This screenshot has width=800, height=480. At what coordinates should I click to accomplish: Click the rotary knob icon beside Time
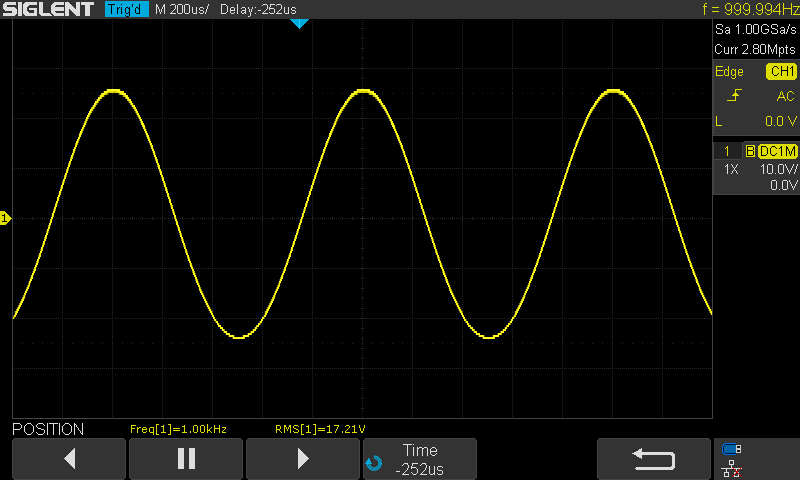(373, 463)
